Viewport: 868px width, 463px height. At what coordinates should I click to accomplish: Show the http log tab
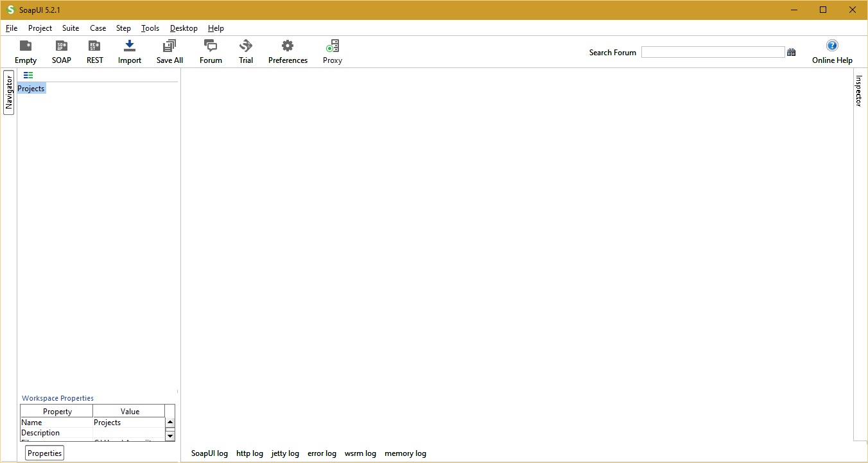(x=250, y=453)
